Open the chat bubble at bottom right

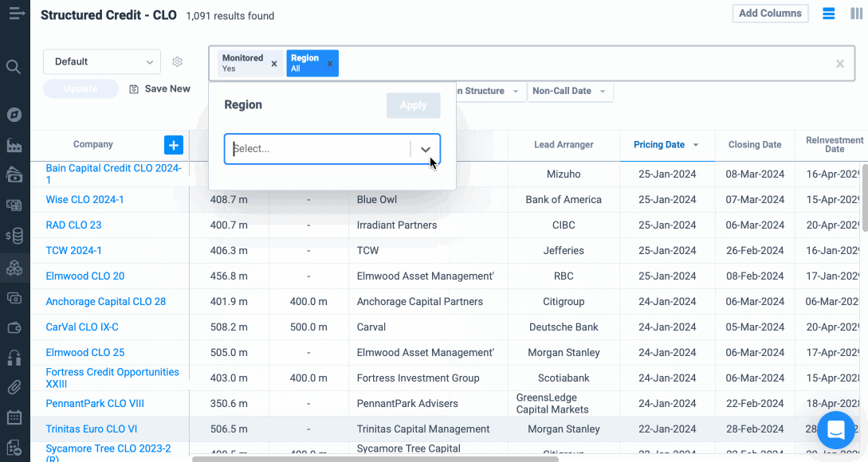click(835, 430)
